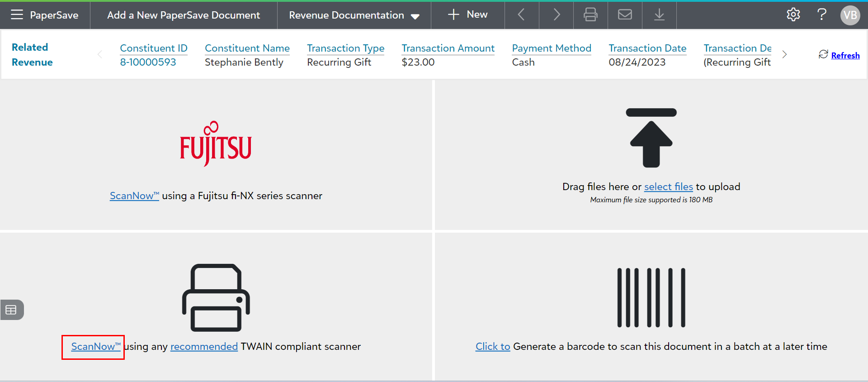Click the truncated Transaction De header
The height and width of the screenshot is (382, 868).
pos(737,48)
